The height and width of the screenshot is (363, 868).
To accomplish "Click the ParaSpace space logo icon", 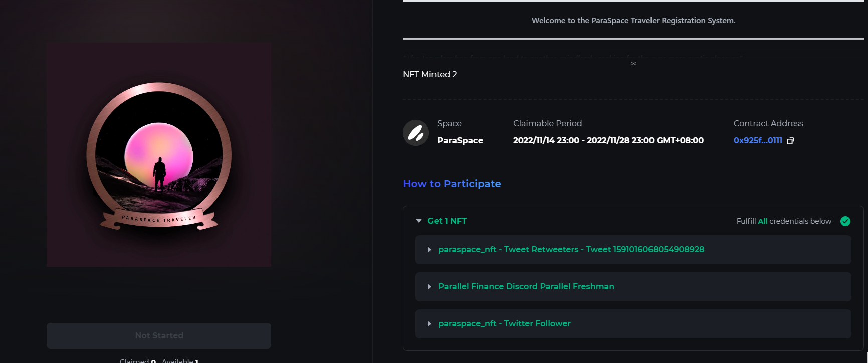I will click(416, 133).
